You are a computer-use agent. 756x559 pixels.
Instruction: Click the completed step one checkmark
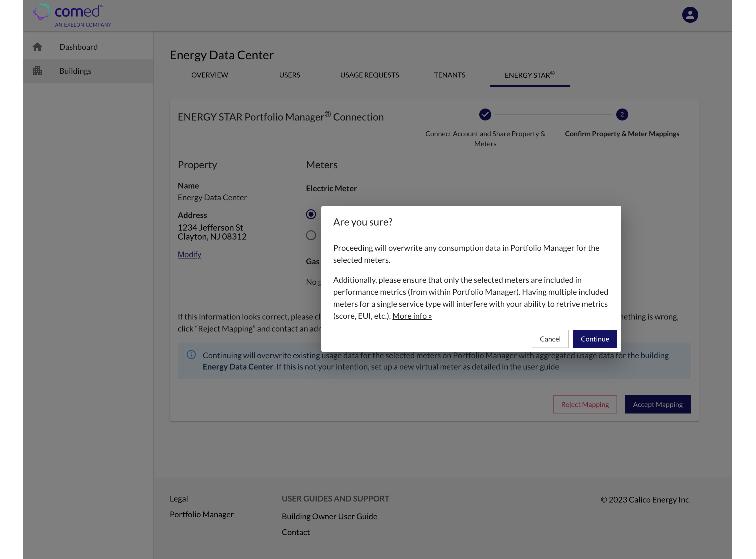[485, 115]
